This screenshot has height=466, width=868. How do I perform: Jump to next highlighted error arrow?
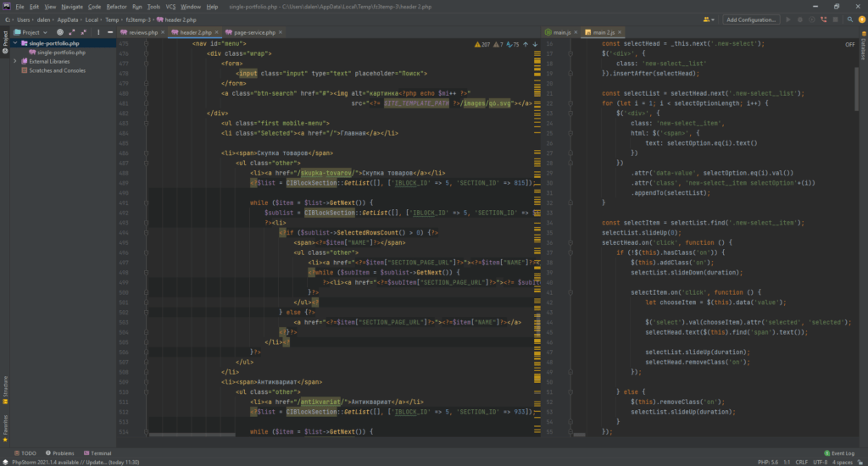pyautogui.click(x=536, y=43)
